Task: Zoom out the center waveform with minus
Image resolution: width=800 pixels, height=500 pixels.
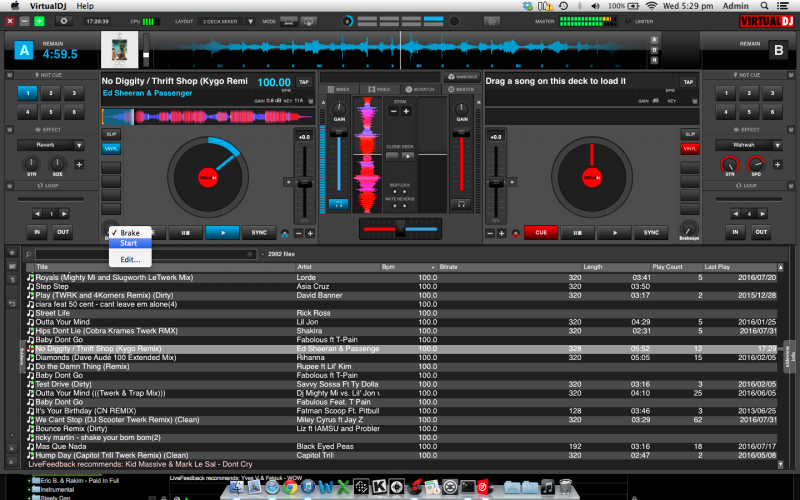Action: 394,111
